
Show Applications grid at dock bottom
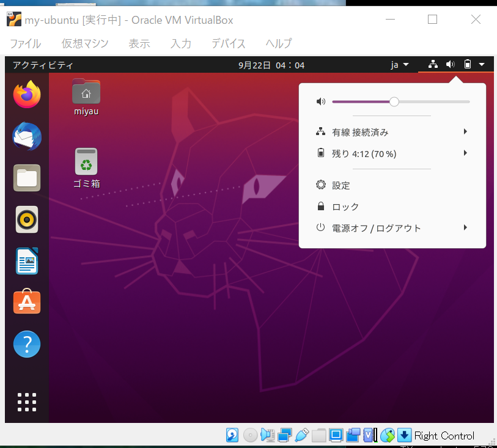27,402
